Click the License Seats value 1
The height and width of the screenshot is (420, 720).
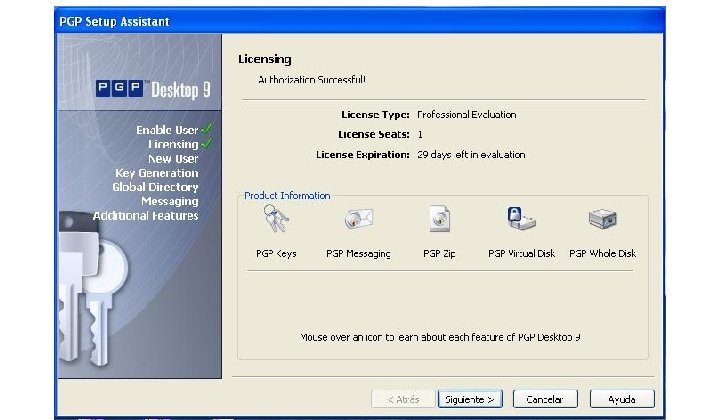(420, 134)
